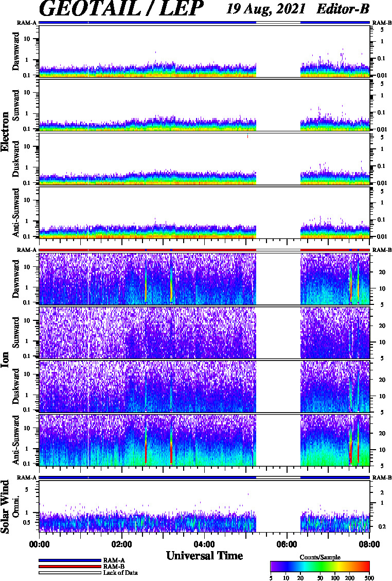Click the blue mode bar above Solar Wind panel
This screenshot has height=581, width=392.
point(204,477)
